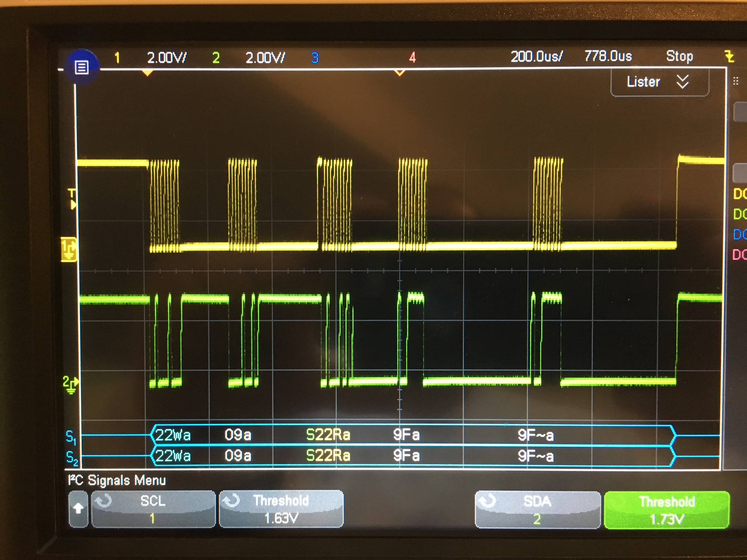The image size is (747, 560).
Task: Click the channel 1 ground reference marker
Action: [x=69, y=249]
